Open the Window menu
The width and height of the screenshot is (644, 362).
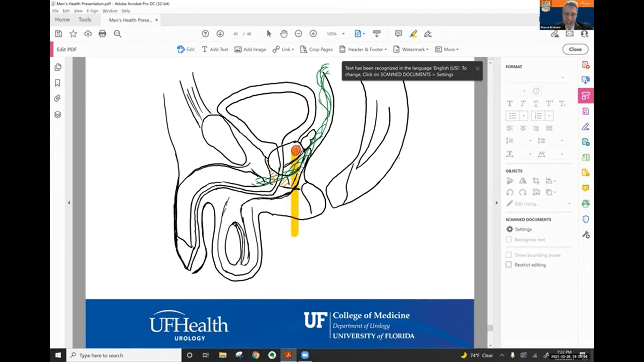tap(110, 11)
